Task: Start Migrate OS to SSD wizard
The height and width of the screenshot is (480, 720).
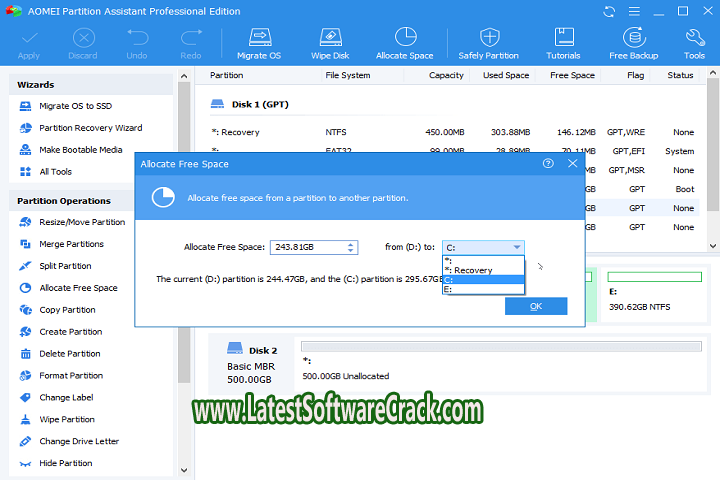Action: click(x=76, y=106)
